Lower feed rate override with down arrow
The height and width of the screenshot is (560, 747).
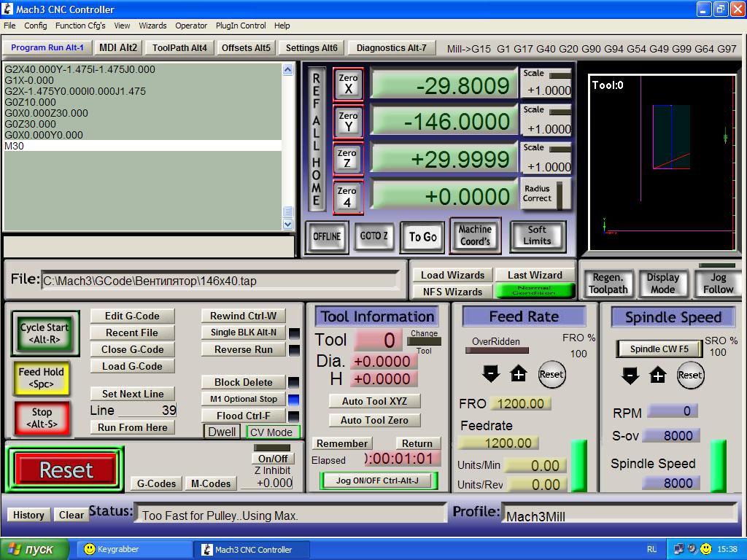click(491, 374)
